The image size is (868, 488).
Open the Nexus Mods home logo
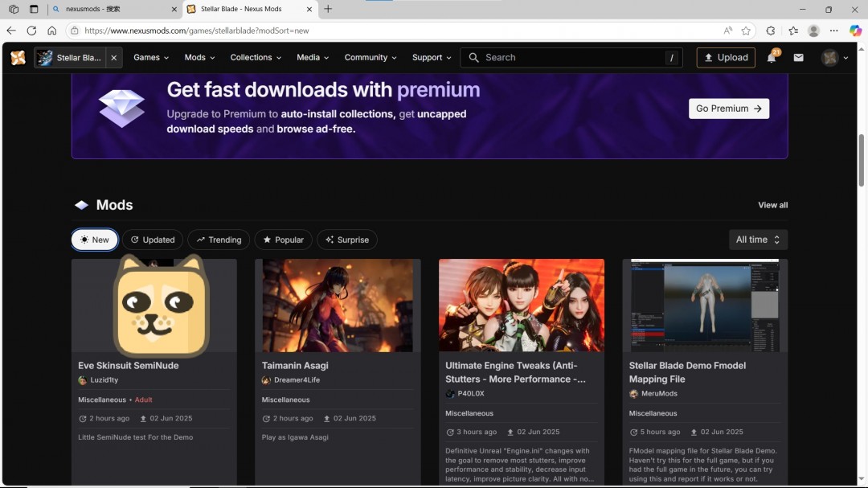tap(18, 58)
